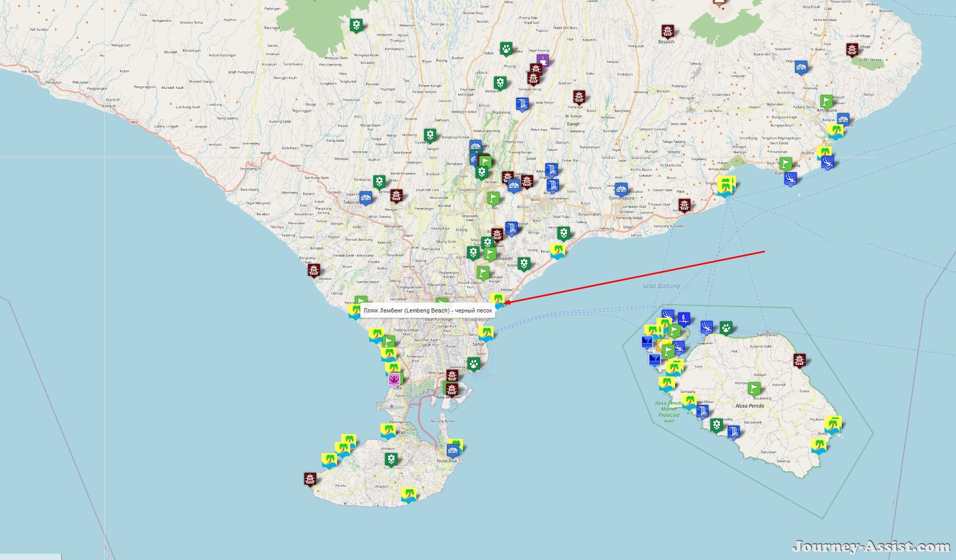The width and height of the screenshot is (956, 560).
Task: Select the Bangli town label
Action: [573, 124]
